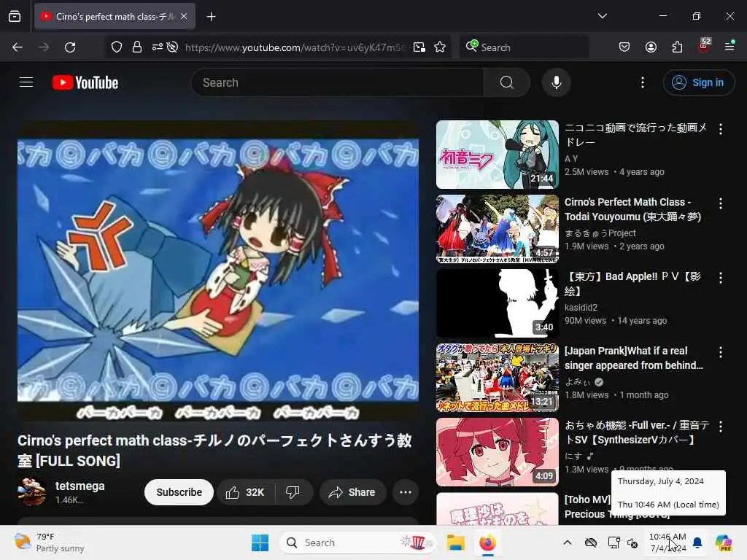Open options for Todai Youyoumu video

click(720, 203)
